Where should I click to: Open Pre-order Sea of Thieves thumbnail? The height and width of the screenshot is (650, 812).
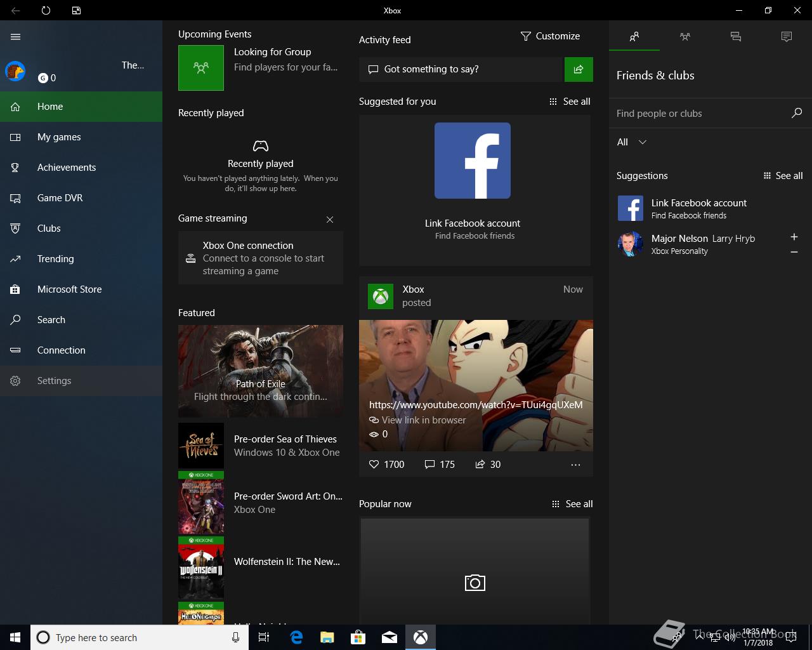[x=201, y=446]
